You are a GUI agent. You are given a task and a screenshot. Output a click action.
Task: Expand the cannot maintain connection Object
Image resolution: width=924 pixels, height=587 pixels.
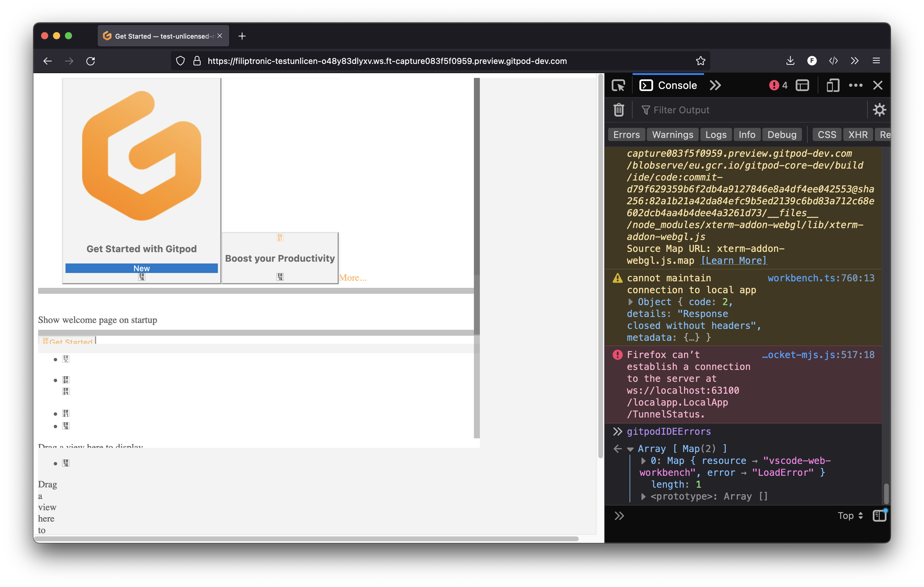click(630, 302)
